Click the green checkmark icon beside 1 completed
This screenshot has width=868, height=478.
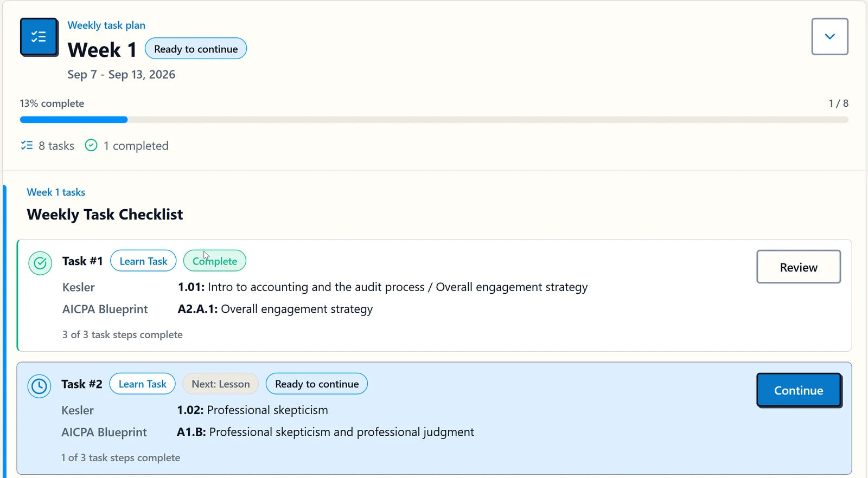91,145
